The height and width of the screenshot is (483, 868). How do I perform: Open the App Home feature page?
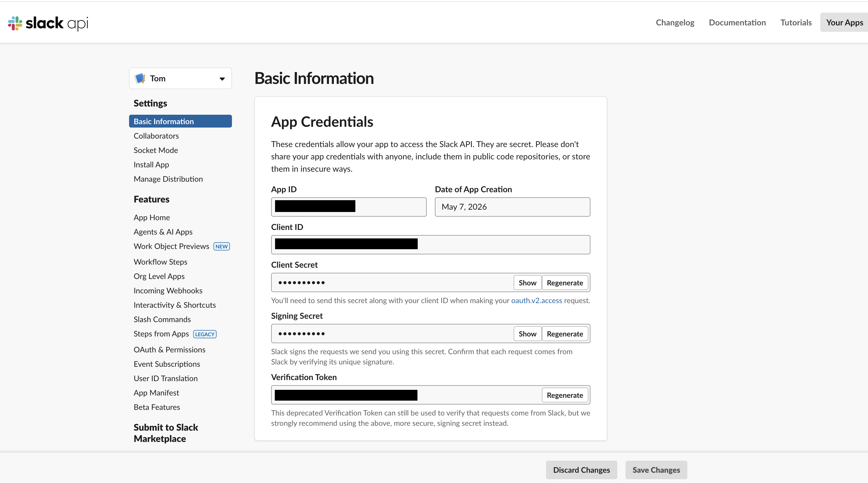[152, 218]
